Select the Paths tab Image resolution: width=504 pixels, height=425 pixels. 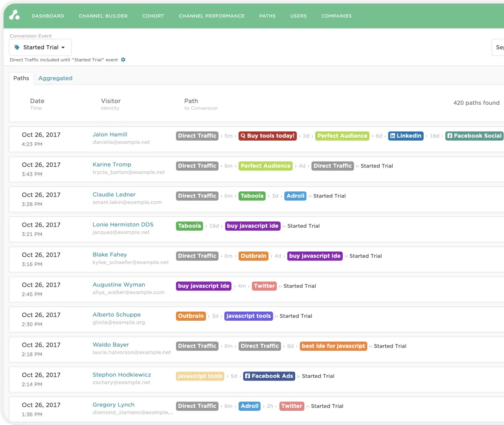coord(21,78)
